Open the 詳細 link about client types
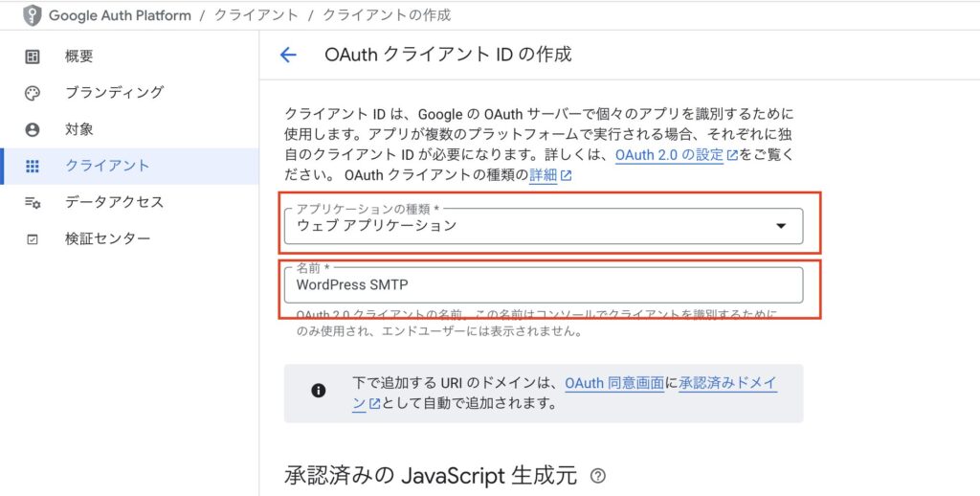Viewport: 980px width, 496px height. tap(544, 176)
